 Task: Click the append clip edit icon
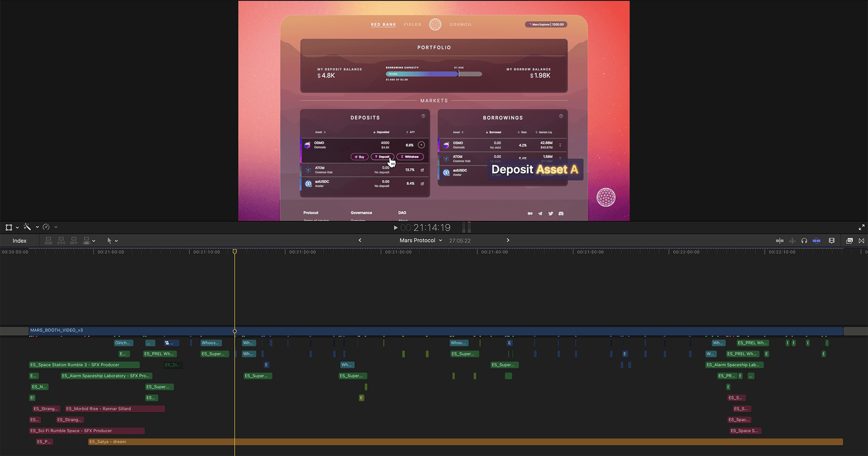[74, 241]
